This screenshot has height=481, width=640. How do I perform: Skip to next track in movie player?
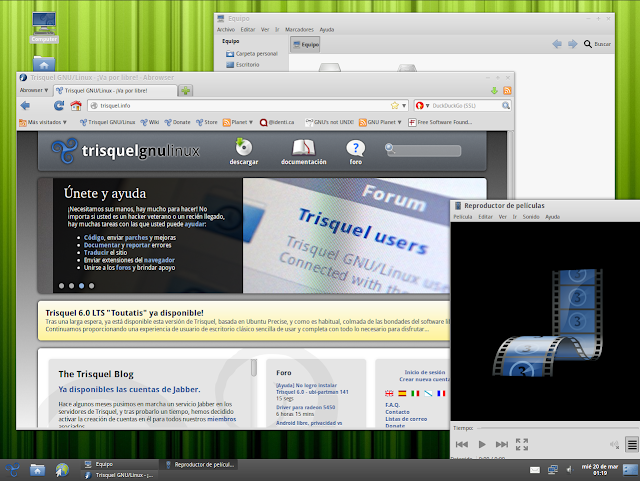(x=502, y=444)
